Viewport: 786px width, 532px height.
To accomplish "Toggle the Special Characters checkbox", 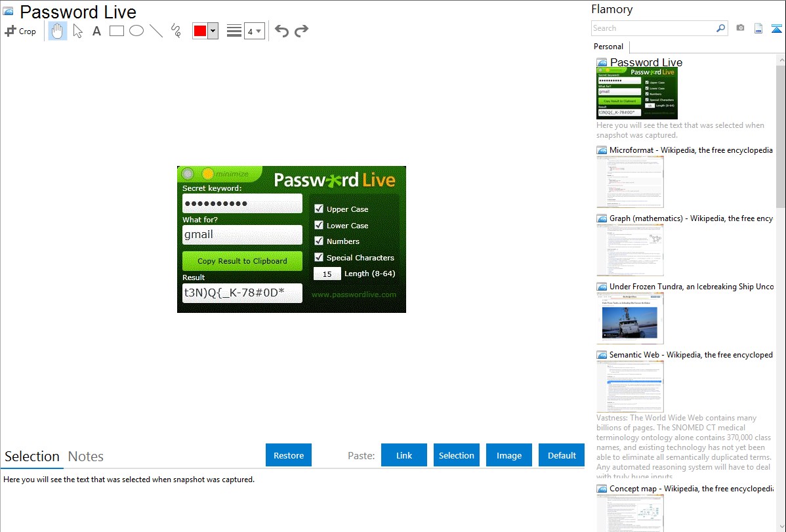I will (319, 257).
